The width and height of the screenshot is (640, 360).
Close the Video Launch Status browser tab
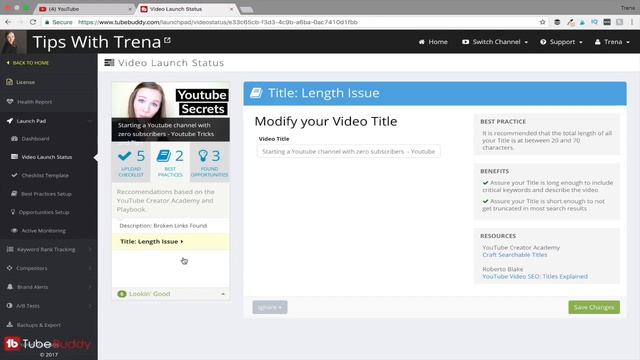tap(231, 9)
